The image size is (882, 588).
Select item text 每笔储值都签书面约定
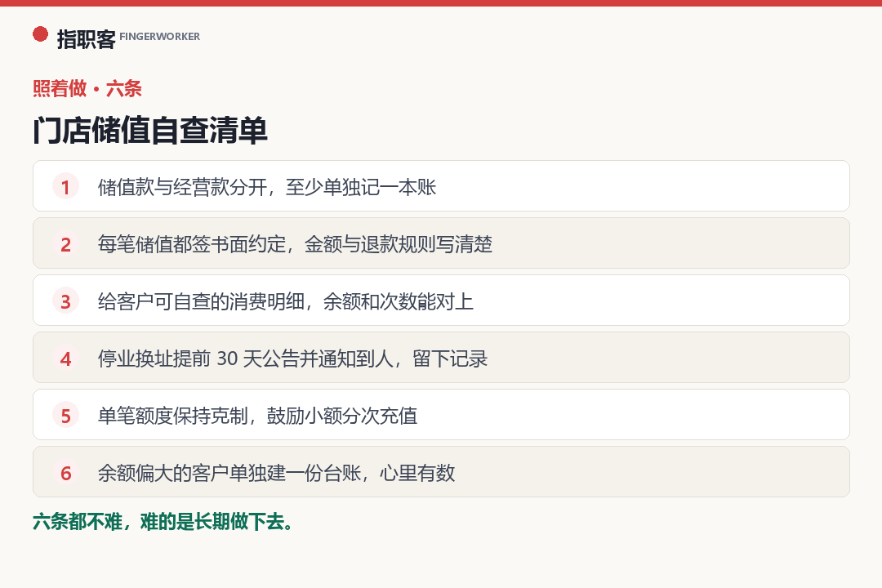(x=192, y=244)
